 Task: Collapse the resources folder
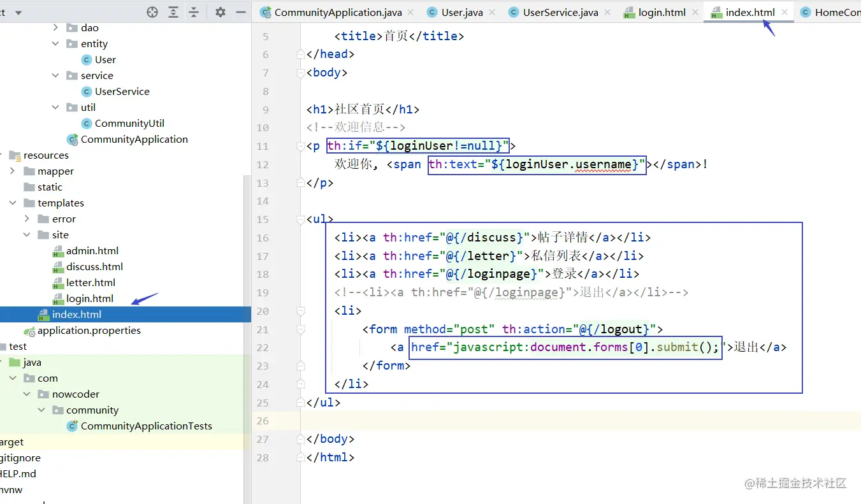click(x=1, y=155)
